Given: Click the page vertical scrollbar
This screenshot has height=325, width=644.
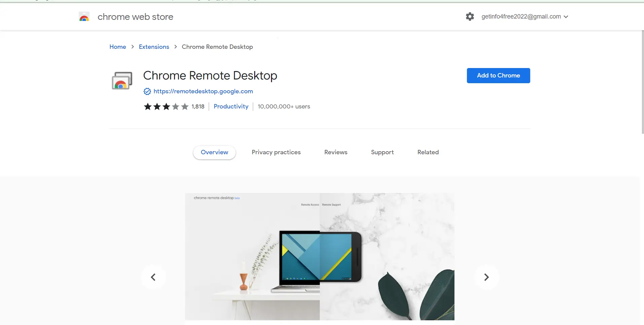Looking at the screenshot, I should (x=642, y=82).
